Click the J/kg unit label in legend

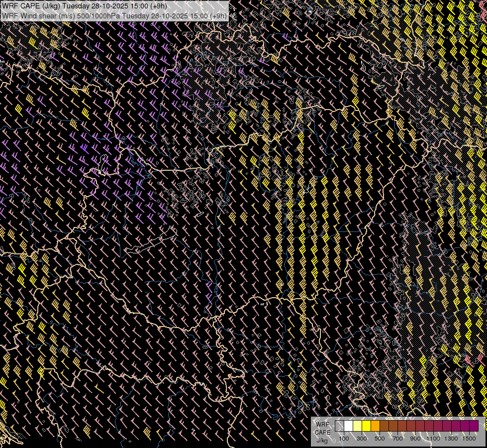322,441
